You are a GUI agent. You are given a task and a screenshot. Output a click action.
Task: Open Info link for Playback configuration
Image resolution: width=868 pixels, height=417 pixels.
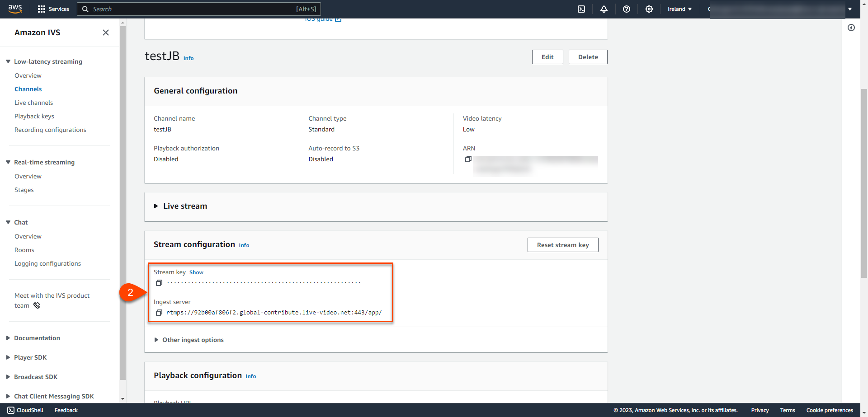point(251,376)
